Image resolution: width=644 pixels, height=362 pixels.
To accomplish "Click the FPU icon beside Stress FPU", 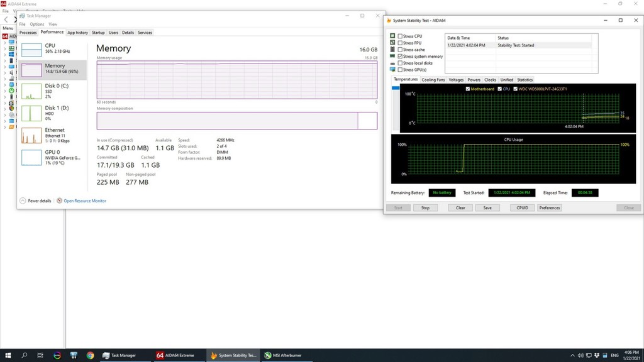I will (x=392, y=42).
